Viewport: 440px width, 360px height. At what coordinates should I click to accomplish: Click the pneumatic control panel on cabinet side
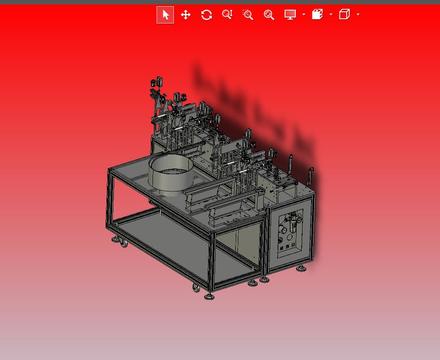290,230
